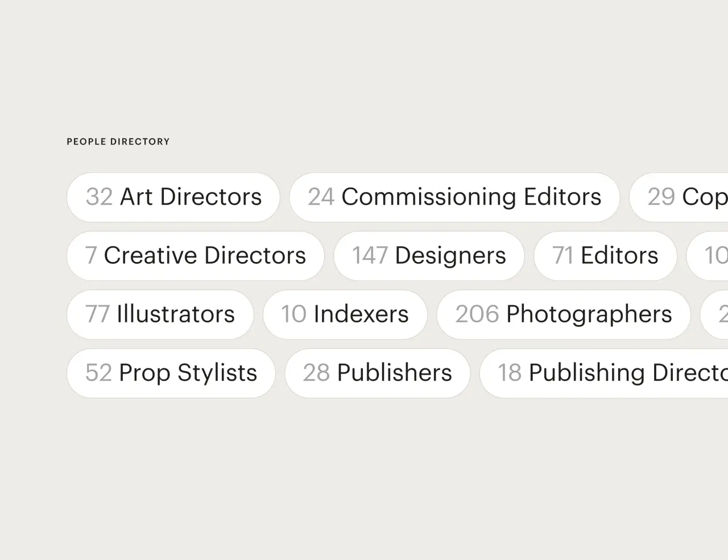This screenshot has width=728, height=560.
Task: Click the number 206 in the Photographers pill
Action: (x=477, y=314)
